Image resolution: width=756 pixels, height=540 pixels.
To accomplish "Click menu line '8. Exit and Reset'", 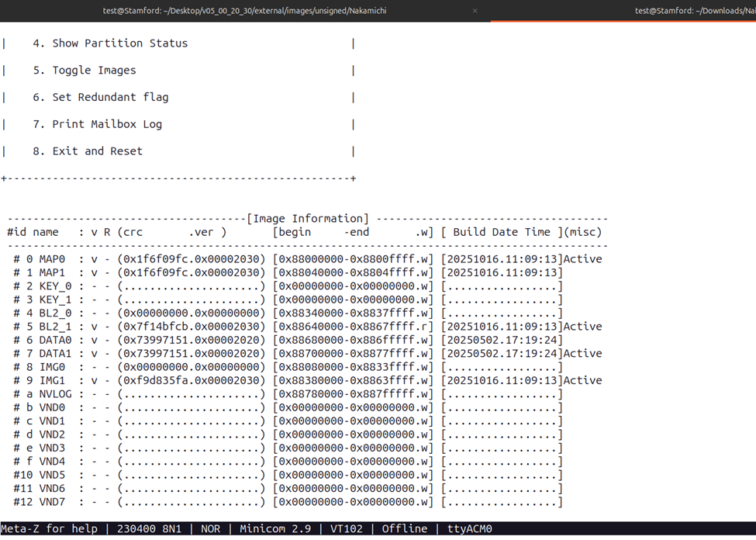I will coord(88,151).
